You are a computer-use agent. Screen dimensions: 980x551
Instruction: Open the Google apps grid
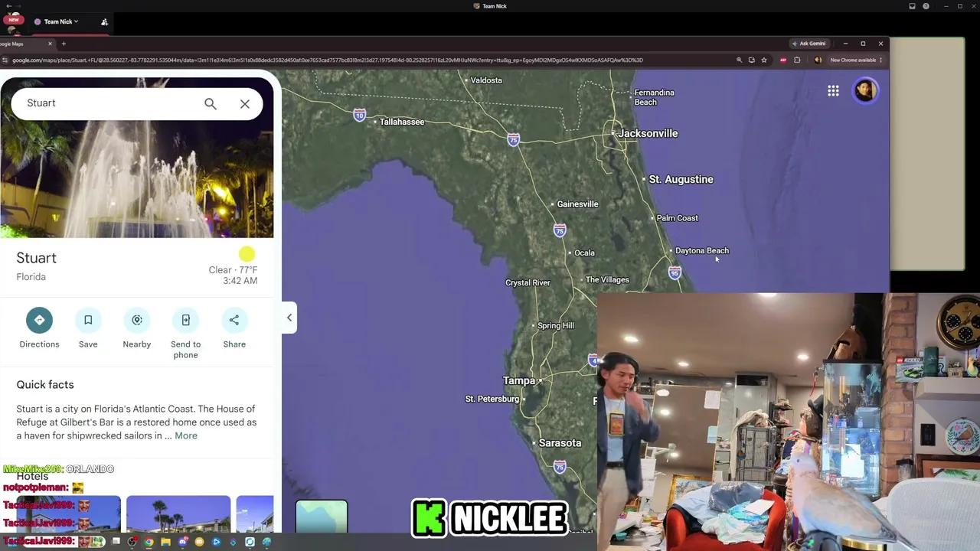(833, 91)
